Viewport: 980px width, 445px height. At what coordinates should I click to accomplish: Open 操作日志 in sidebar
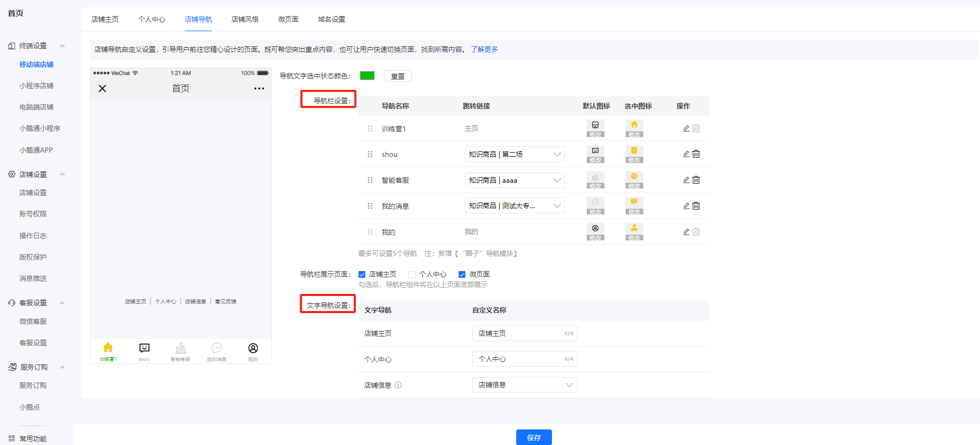point(33,236)
